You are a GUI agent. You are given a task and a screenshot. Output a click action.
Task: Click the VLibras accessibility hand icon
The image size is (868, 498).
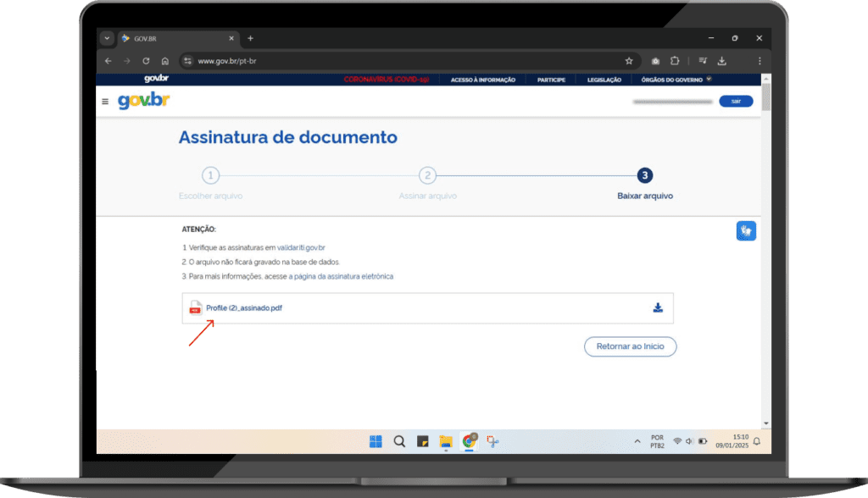[746, 230]
